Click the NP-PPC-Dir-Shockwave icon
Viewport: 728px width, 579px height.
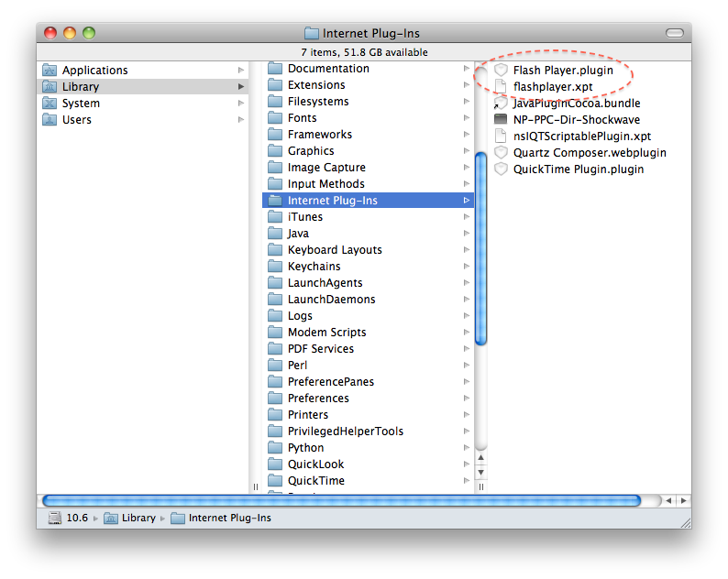click(501, 119)
